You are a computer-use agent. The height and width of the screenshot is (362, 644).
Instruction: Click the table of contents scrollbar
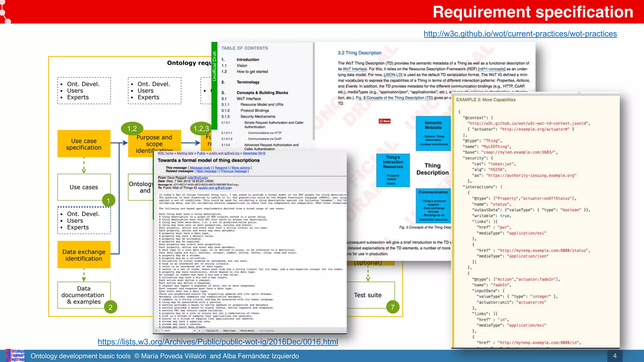(314, 91)
